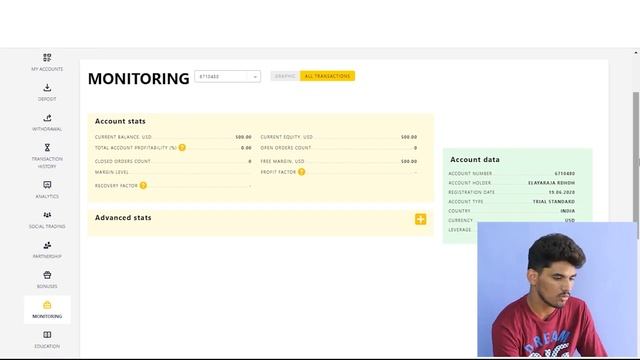640x360 pixels.
Task: Open My Accounts sidebar icon
Action: click(47, 58)
